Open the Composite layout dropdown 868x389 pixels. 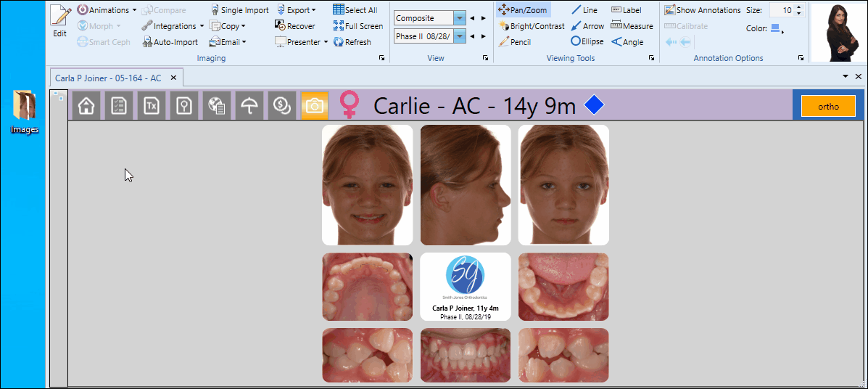pos(459,18)
